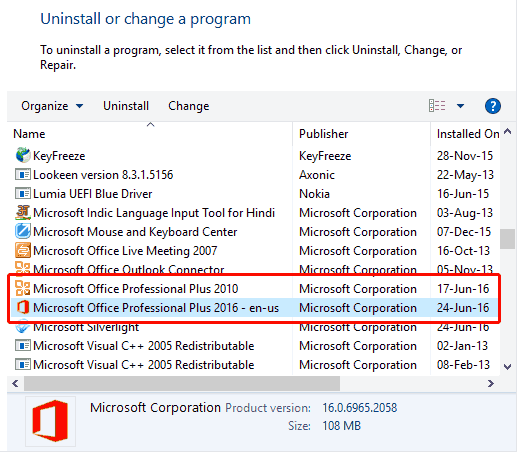Viewport: 517px width, 452px height.
Task: Open the Organize dropdown menu
Action: [52, 106]
